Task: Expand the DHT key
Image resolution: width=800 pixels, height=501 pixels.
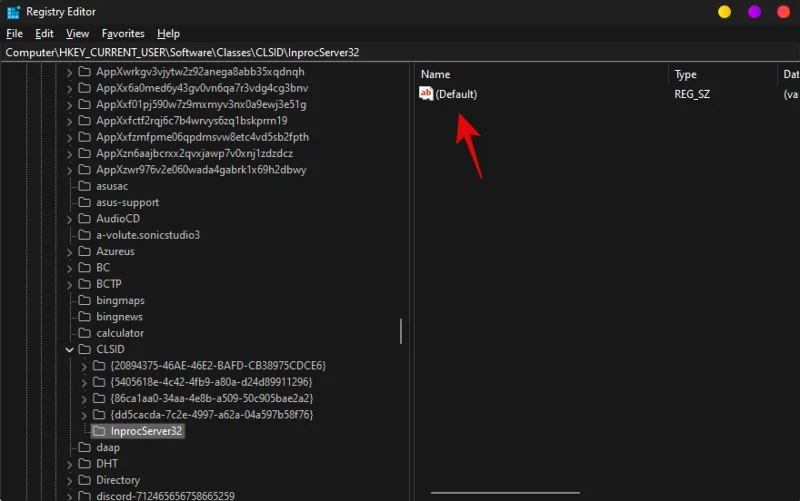Action: pos(69,464)
